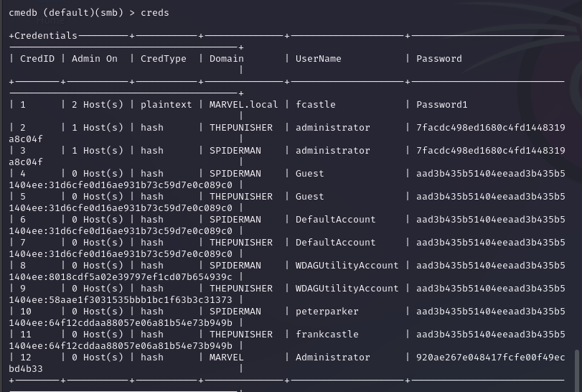
Task: Click '1 Host(s)' in CredID 3 row
Action: tap(98, 151)
